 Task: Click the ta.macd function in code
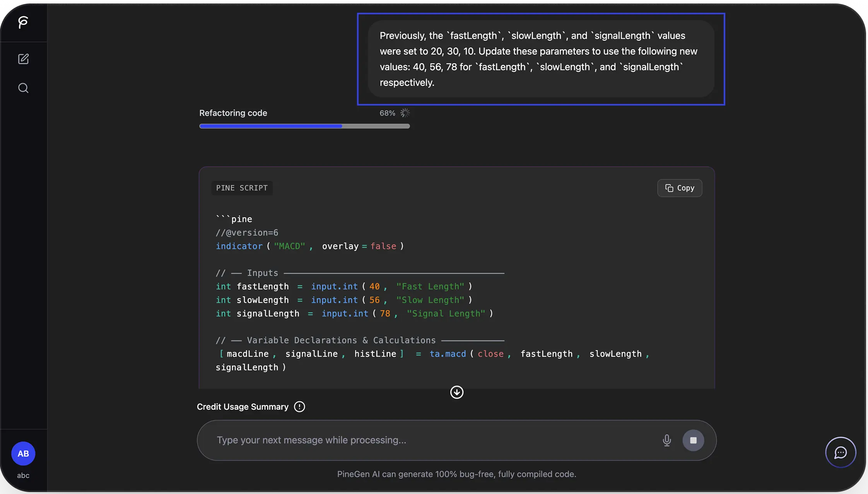click(x=448, y=354)
